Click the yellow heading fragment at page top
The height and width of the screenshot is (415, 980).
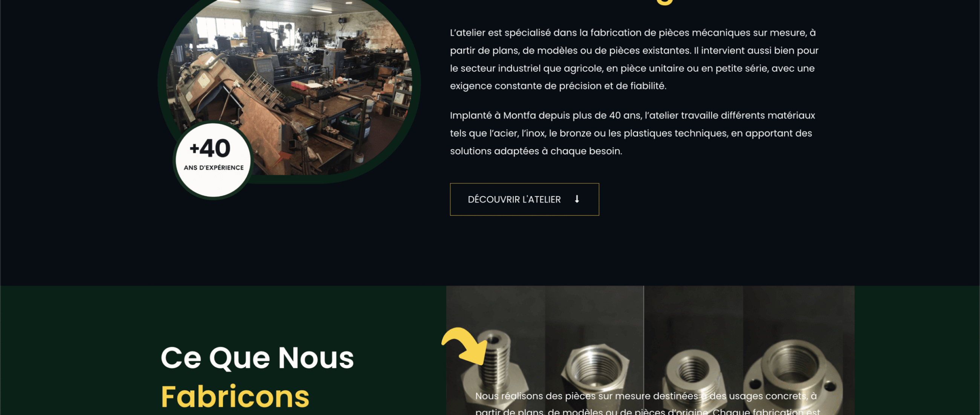click(665, 2)
